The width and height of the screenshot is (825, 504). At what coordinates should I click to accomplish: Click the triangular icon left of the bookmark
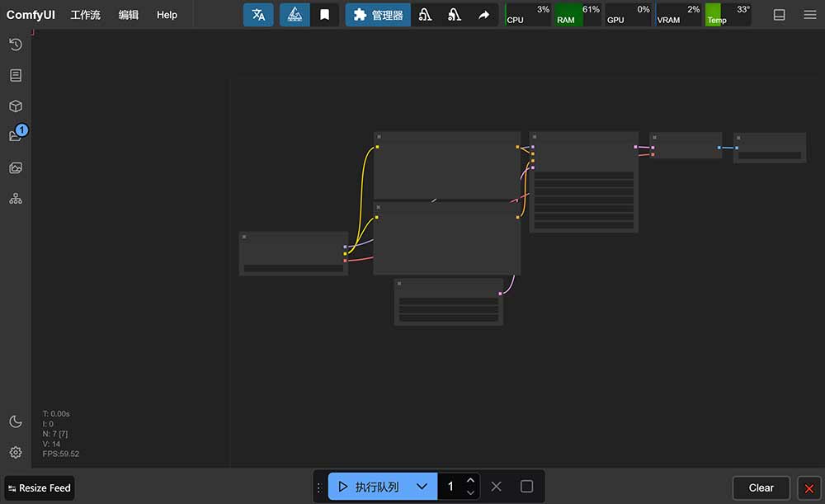pos(295,15)
